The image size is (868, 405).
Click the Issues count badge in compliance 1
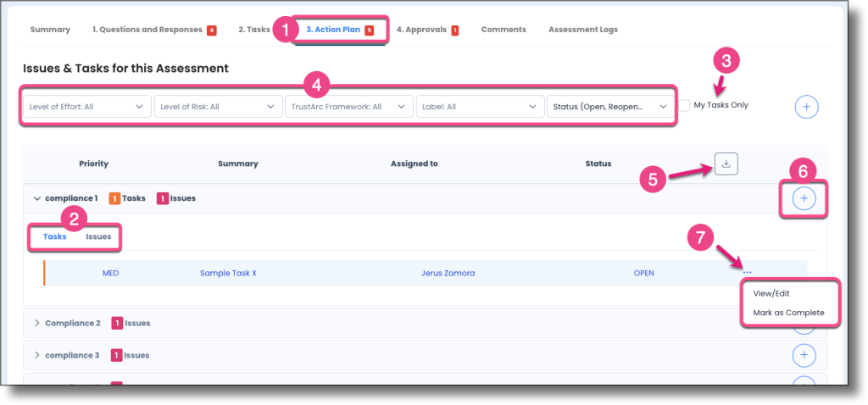[164, 198]
